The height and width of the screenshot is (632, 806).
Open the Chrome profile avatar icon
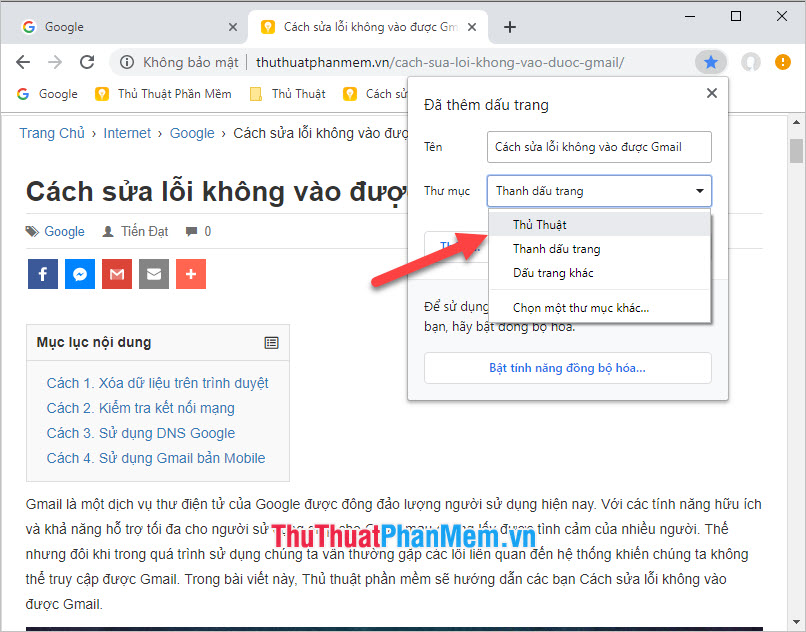coord(750,61)
